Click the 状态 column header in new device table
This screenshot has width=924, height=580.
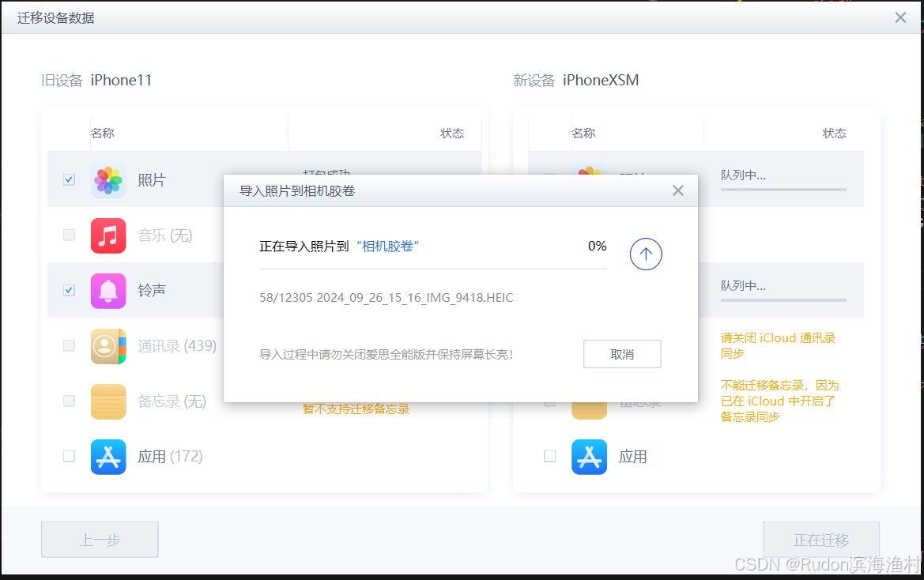click(835, 134)
